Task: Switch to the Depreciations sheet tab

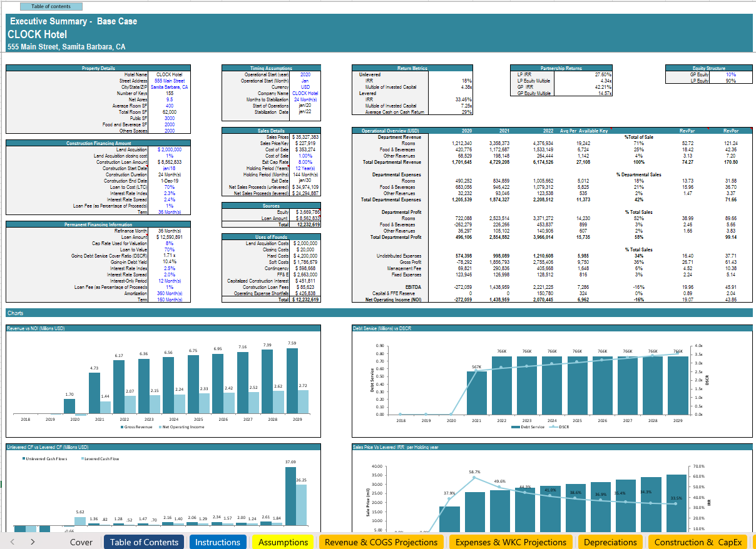Action: (610, 542)
